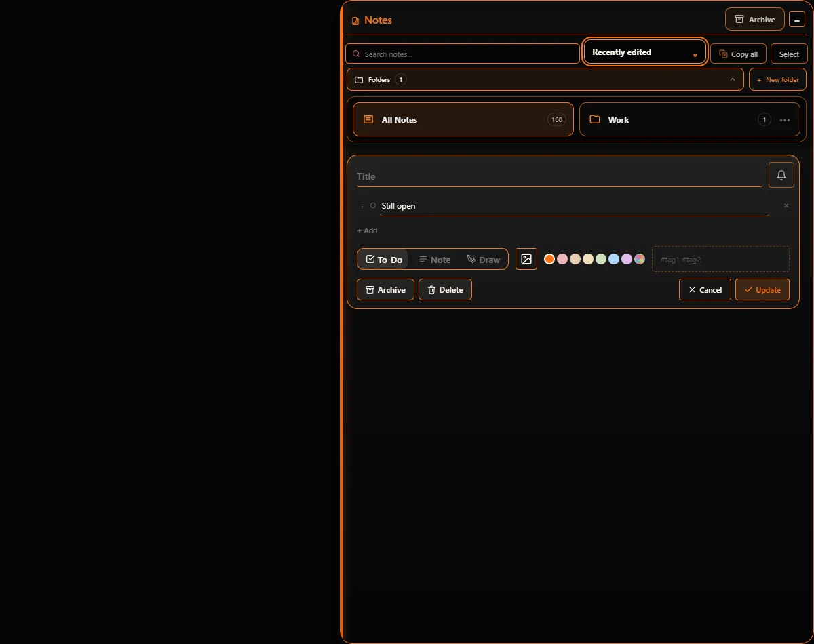Image resolution: width=814 pixels, height=644 pixels.
Task: Grab the drag handle of the Still open item
Action: point(362,206)
